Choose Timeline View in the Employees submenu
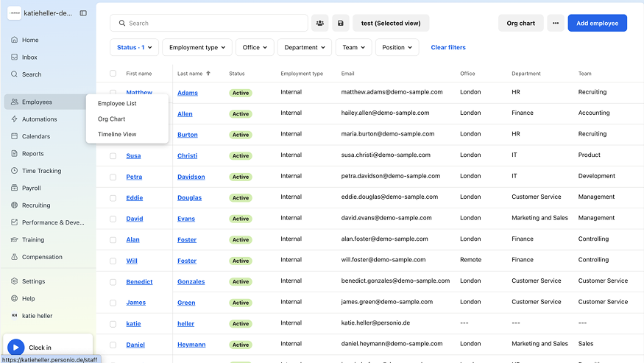Screen dimensions: 644x363 [117, 134]
